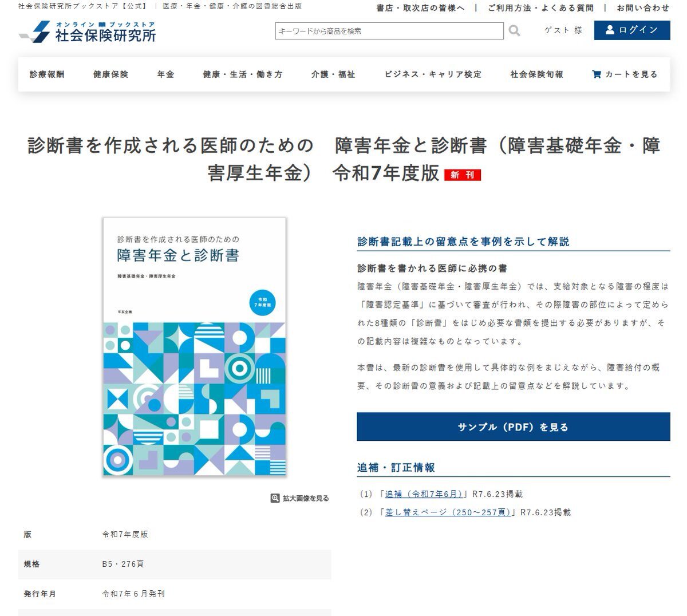687x616 pixels.
Task: Go to カートを見る
Action: click(x=625, y=74)
